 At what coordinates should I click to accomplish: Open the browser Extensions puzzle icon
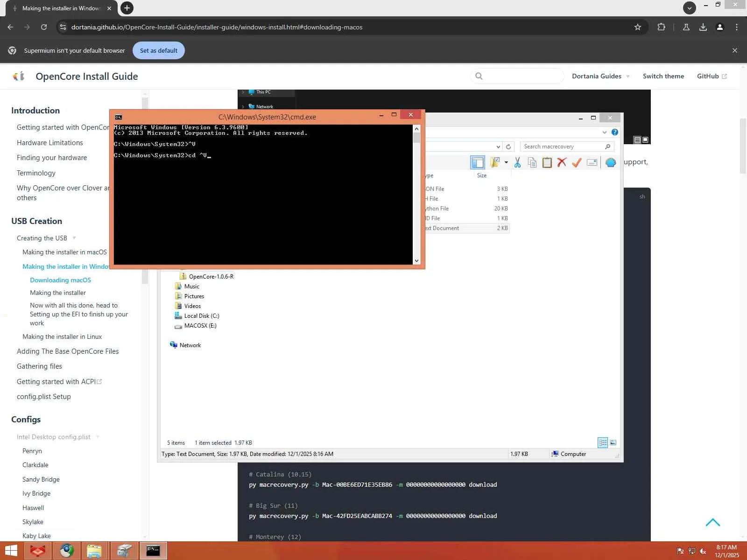[662, 27]
